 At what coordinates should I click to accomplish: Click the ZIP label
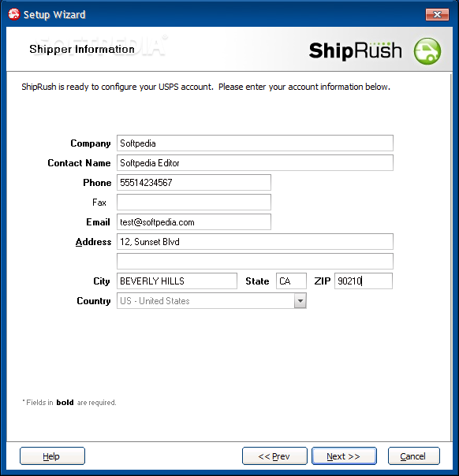pyautogui.click(x=323, y=281)
